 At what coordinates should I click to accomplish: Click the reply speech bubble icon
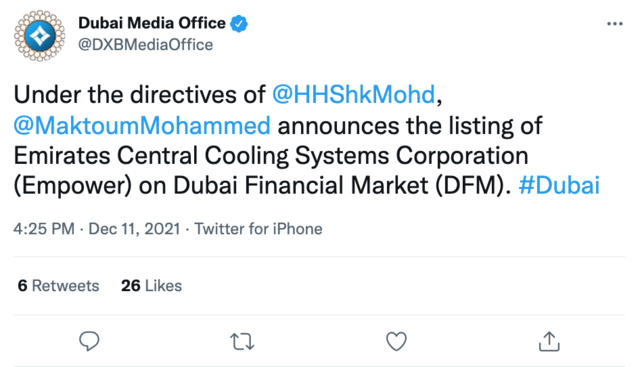[x=89, y=341]
